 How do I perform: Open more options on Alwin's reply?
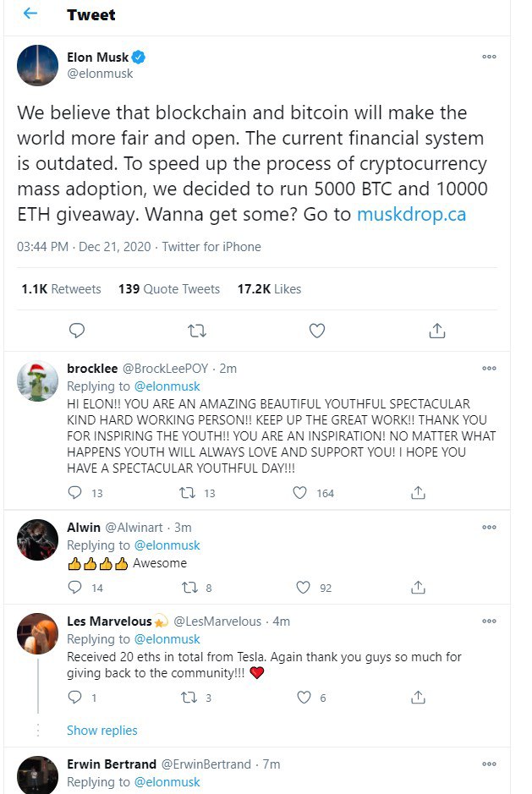coord(489,527)
